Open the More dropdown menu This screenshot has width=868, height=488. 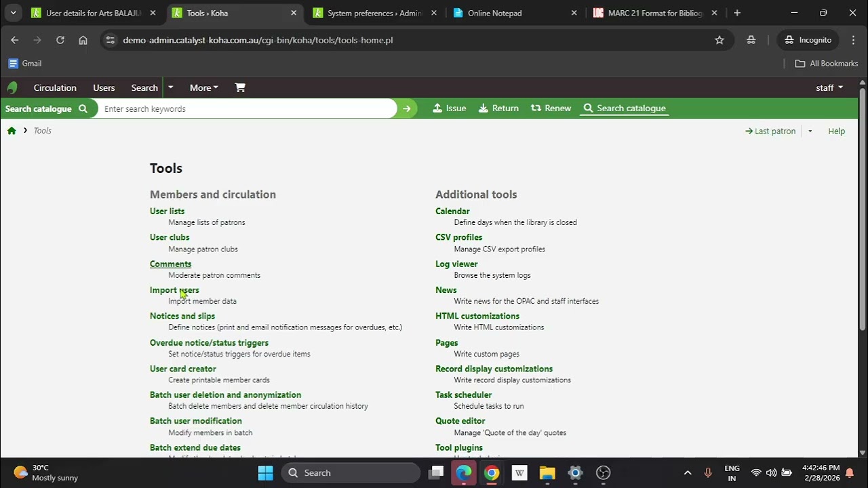(203, 87)
